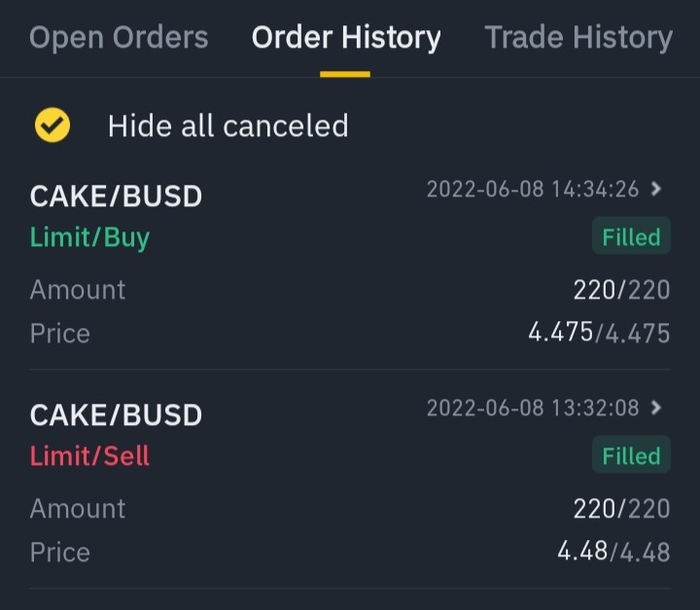The image size is (700, 610).
Task: Click the yellow indicator under Order History
Action: 345,74
